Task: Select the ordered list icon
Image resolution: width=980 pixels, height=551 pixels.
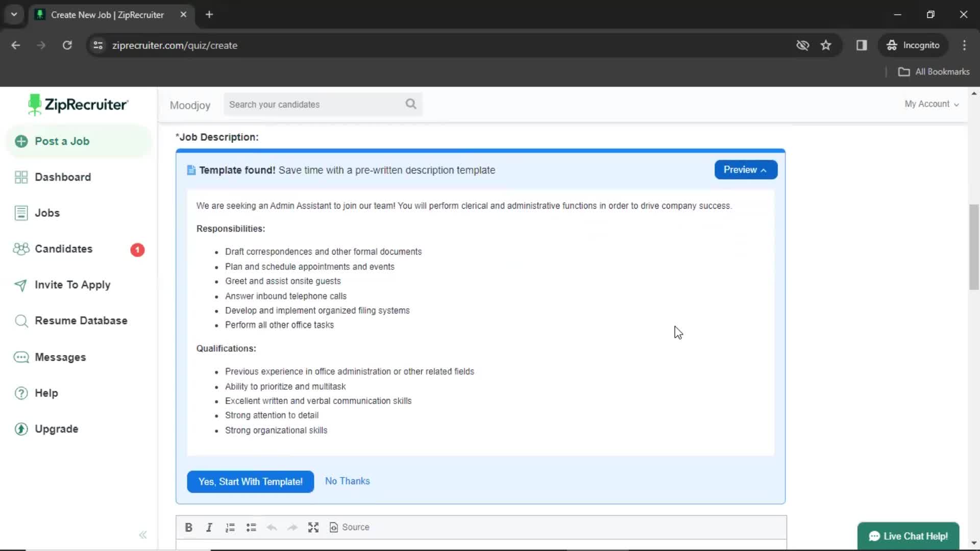Action: [x=231, y=528]
